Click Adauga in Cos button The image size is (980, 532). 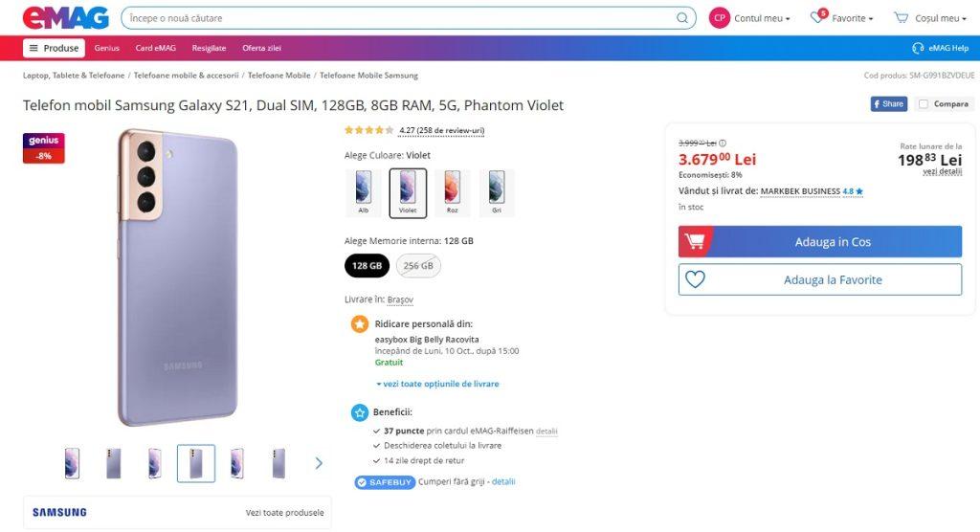coord(819,242)
